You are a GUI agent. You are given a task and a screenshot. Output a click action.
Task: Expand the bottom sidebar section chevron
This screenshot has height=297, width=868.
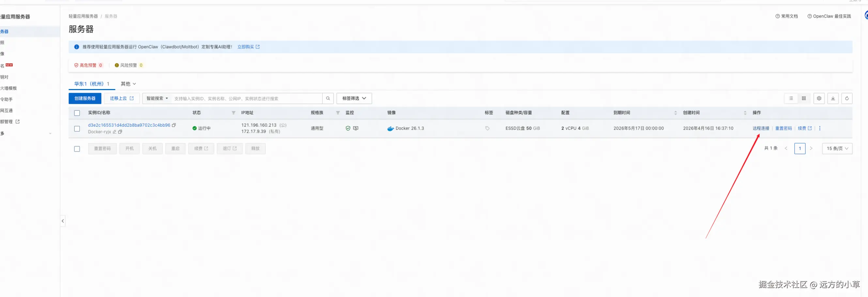coord(50,133)
